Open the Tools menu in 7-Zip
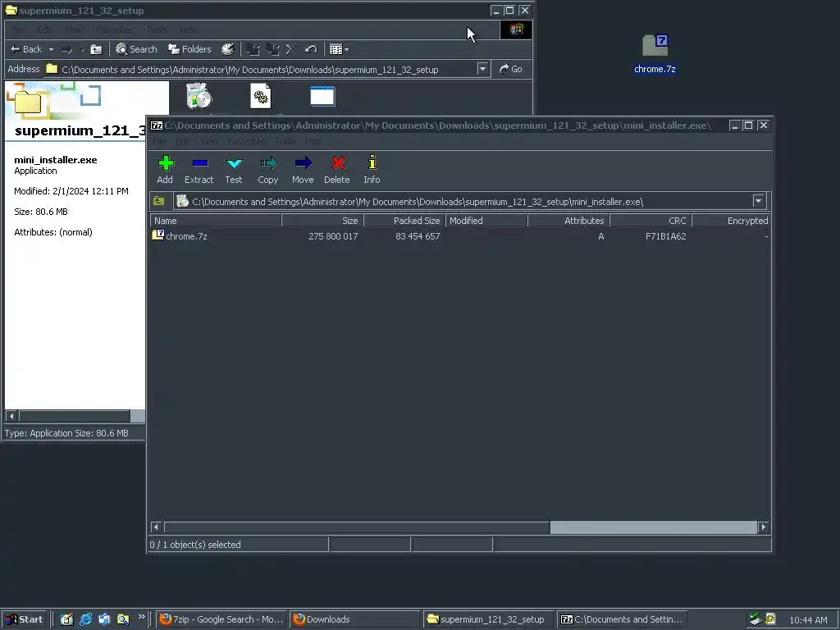Viewport: 840px width, 630px height. [x=285, y=141]
